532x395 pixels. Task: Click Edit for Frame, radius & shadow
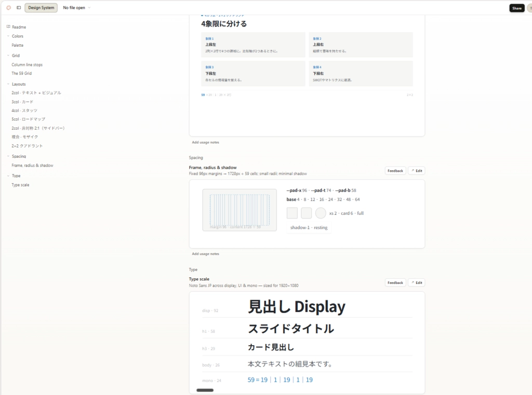click(417, 171)
